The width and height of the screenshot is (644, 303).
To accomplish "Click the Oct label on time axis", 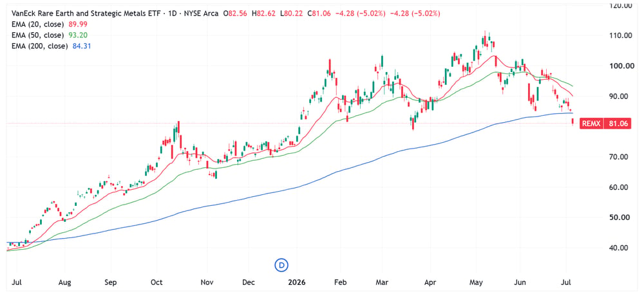I will pyautogui.click(x=156, y=282).
